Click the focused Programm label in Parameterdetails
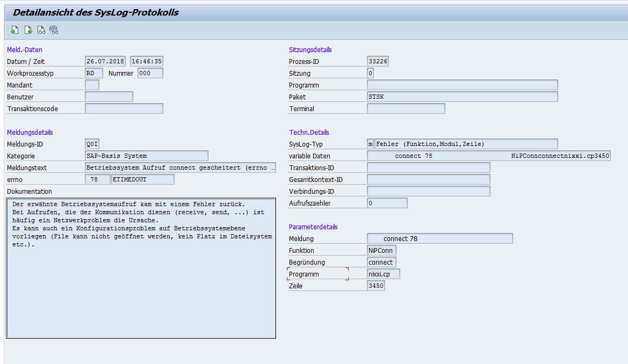This screenshot has width=628, height=364. pos(304,274)
